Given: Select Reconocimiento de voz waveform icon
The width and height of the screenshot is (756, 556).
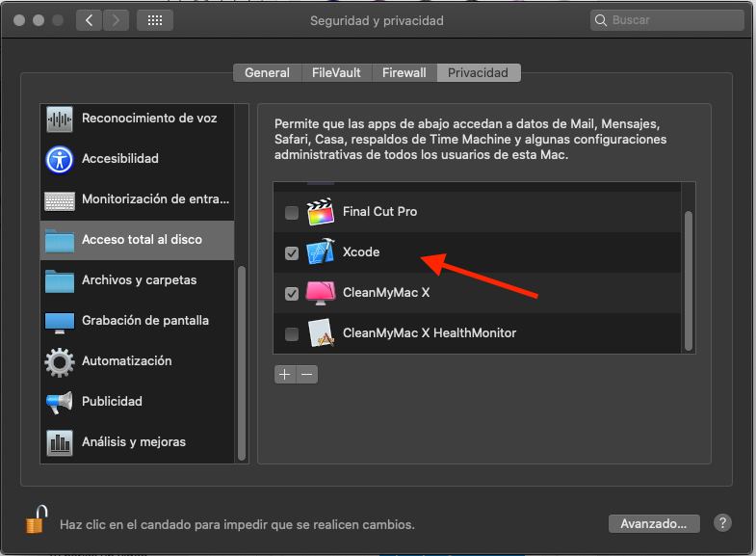Looking at the screenshot, I should point(60,119).
